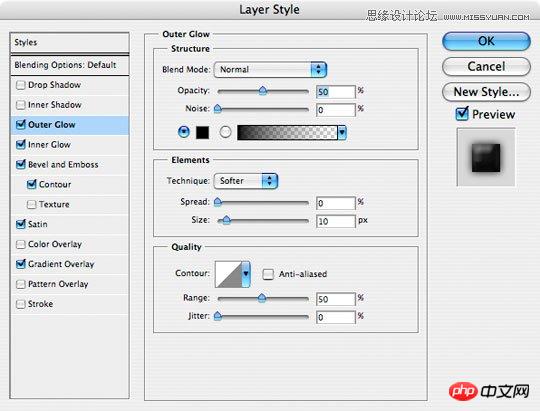Click the black glow color swatch

(202, 132)
